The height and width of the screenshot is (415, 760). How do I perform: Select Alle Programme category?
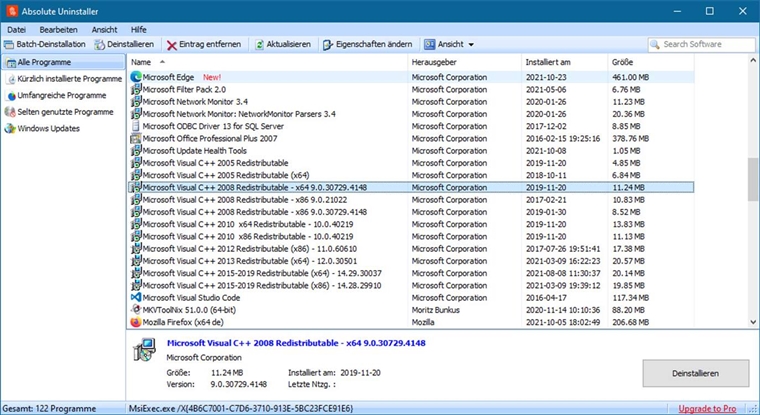coord(63,63)
